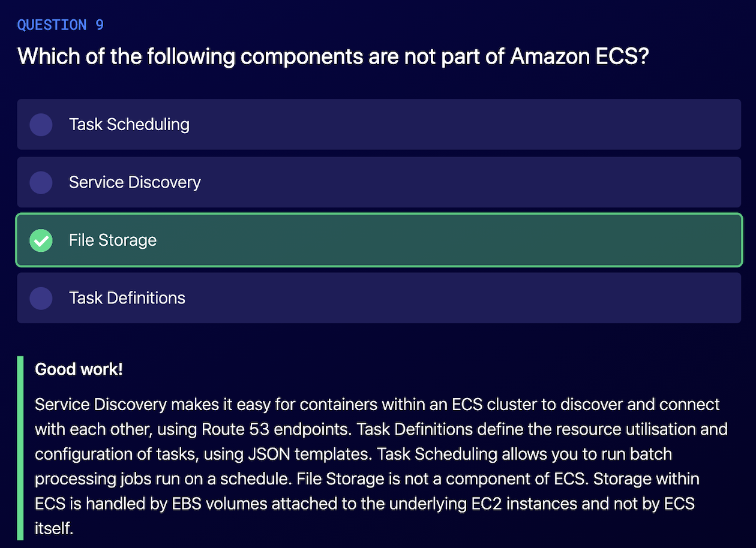Select the Task Definitions radio circle

click(41, 298)
